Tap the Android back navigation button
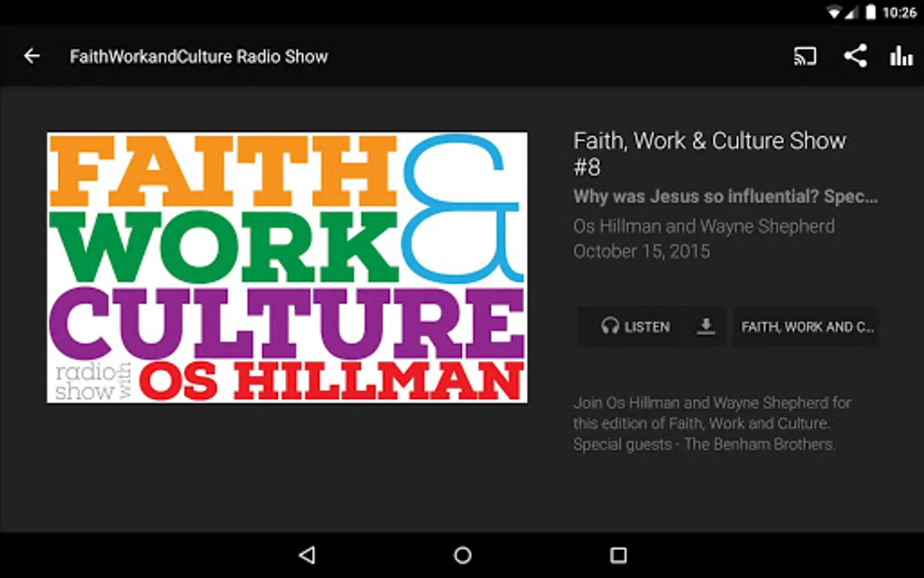The image size is (924, 578). tap(307, 555)
